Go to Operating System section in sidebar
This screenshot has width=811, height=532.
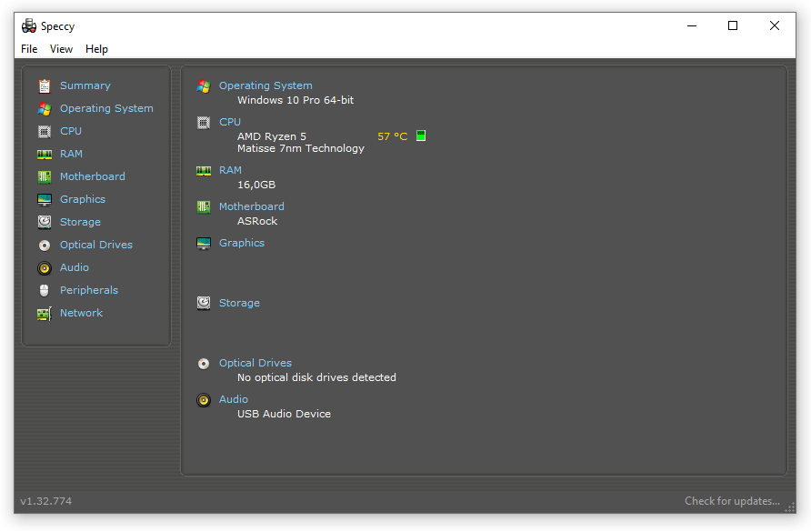point(106,108)
